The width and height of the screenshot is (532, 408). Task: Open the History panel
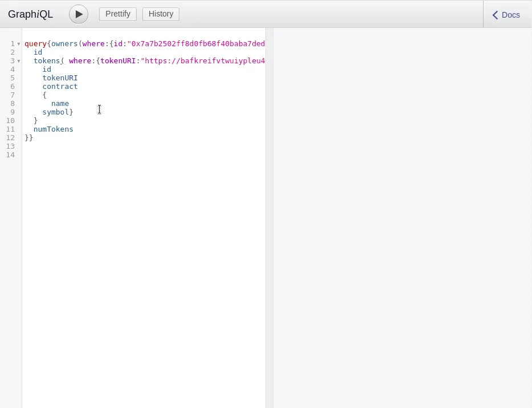coord(161,14)
